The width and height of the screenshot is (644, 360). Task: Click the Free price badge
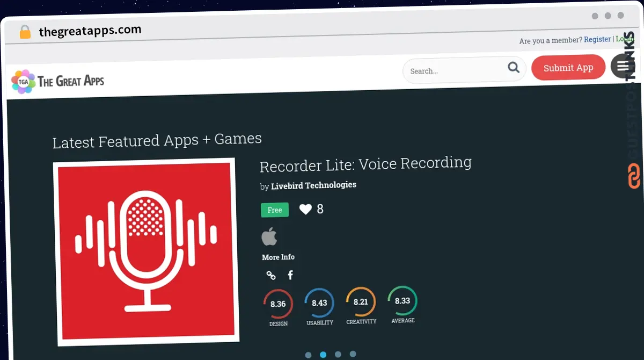(275, 210)
